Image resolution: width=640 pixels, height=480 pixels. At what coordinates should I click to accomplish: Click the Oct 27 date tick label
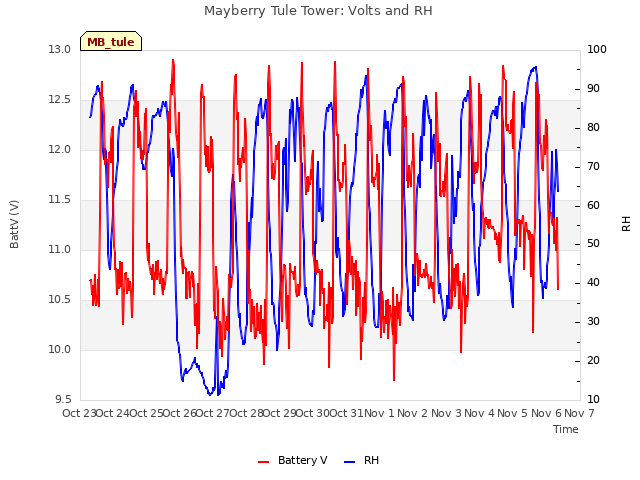[x=213, y=413]
